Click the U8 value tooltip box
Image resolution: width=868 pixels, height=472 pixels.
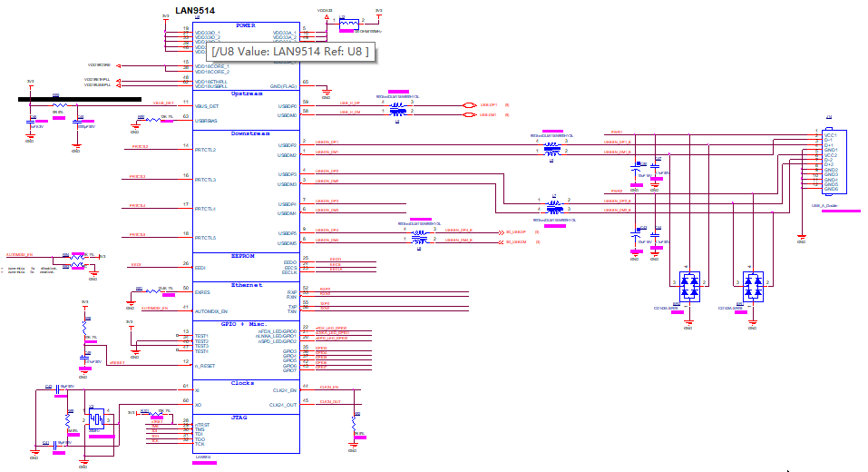pos(291,52)
